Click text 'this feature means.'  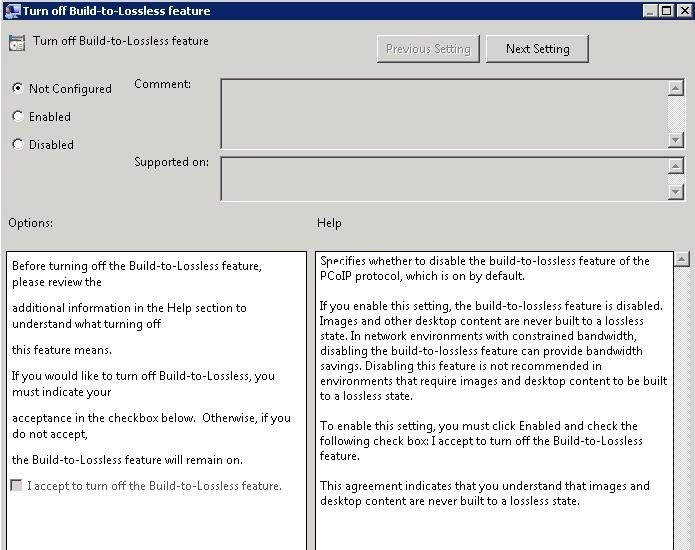62,350
